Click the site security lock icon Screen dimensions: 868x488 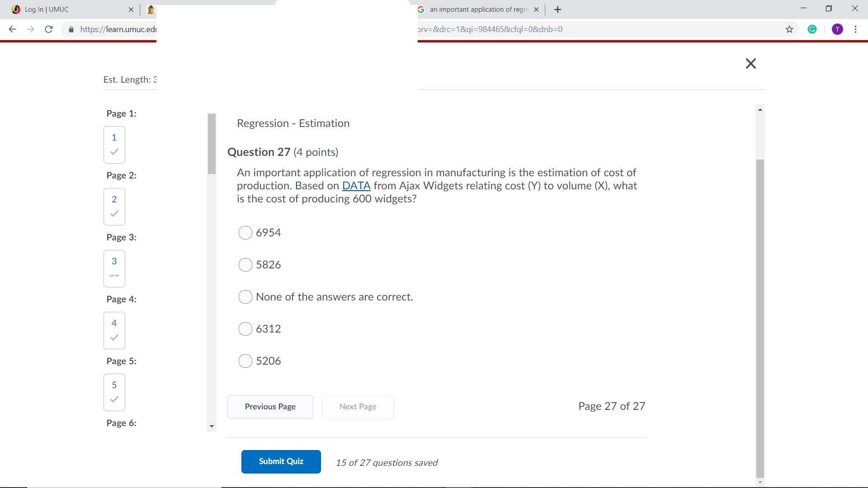pyautogui.click(x=71, y=29)
